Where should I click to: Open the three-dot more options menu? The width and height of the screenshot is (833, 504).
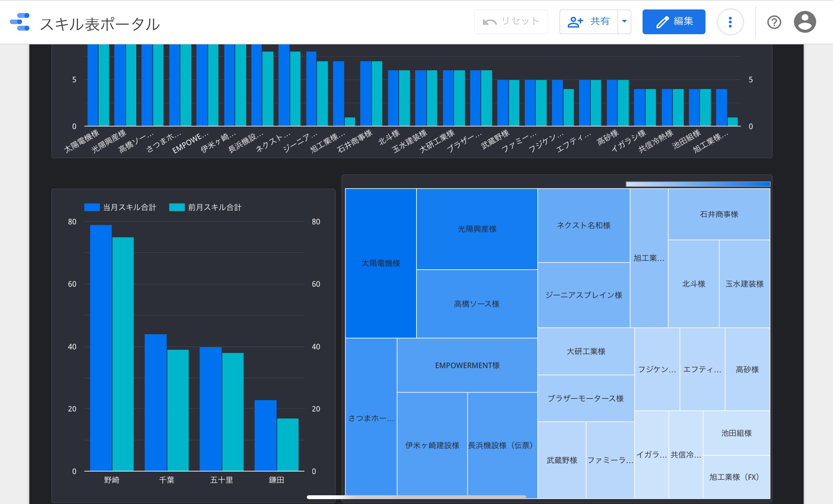730,22
